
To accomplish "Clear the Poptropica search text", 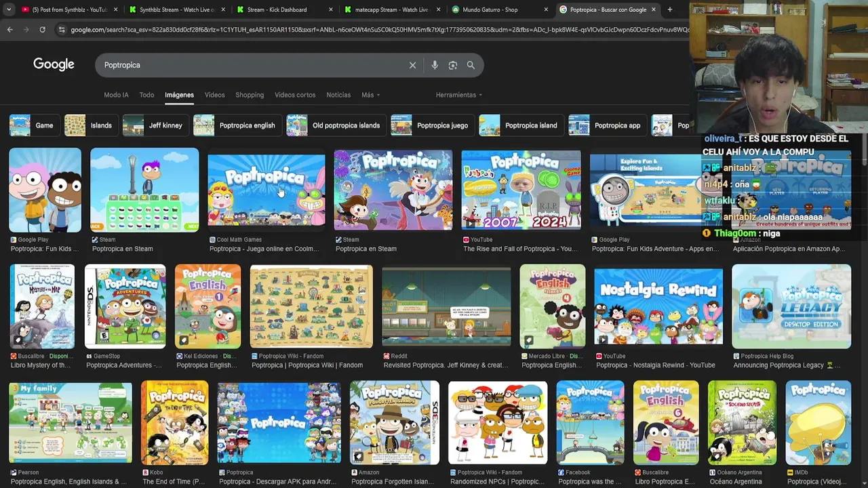I will [x=412, y=65].
